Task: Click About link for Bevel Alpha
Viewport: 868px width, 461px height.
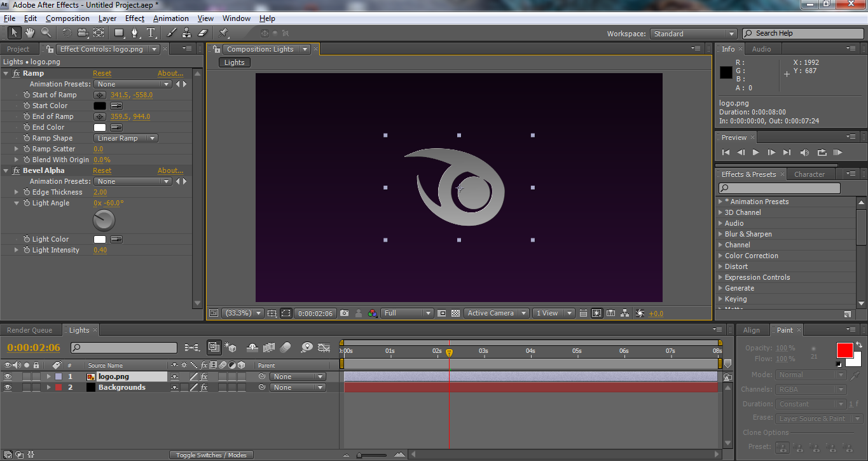Action: click(x=170, y=170)
